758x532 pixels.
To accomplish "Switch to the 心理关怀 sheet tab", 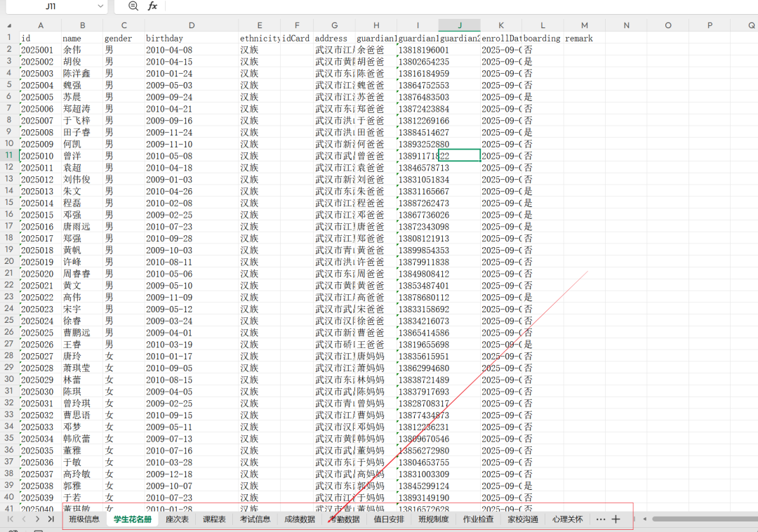I will [568, 519].
